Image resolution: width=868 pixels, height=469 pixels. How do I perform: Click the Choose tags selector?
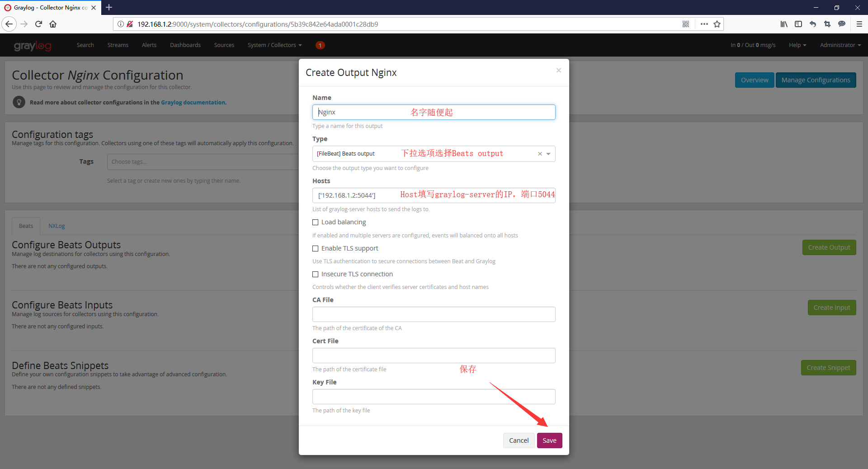(x=203, y=162)
